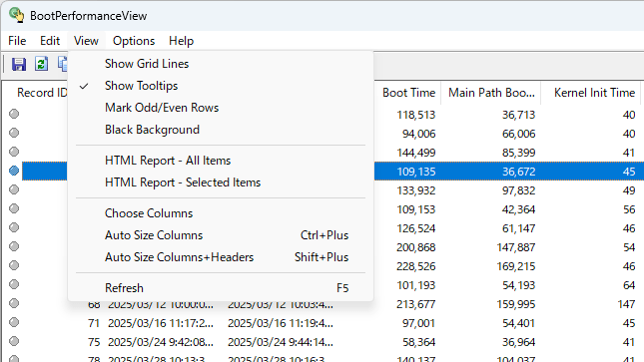Enable Show Grid Lines option
This screenshot has width=644, height=362.
click(221, 64)
